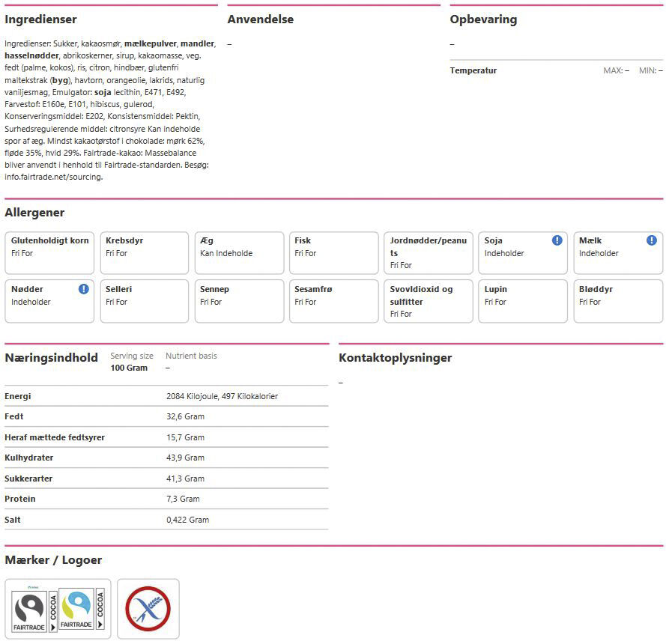Click the Anvendelse section heading
The width and height of the screenshot is (666, 644).
pos(261,19)
